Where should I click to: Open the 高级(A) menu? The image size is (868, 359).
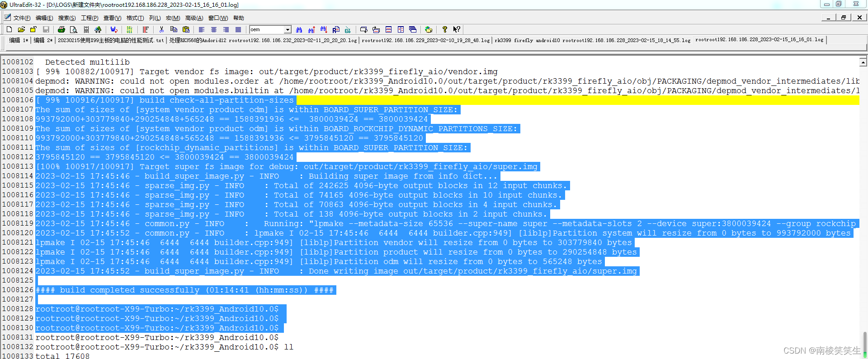tap(194, 18)
